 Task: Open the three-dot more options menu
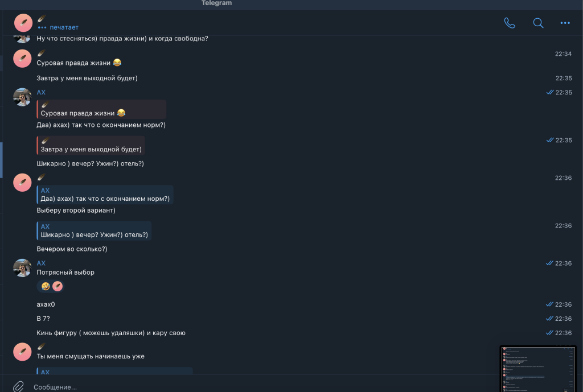(565, 23)
